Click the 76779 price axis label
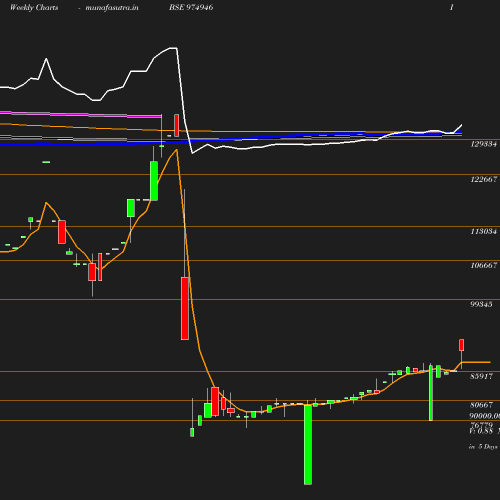Viewport: 500px width, 500px height. tap(481, 425)
